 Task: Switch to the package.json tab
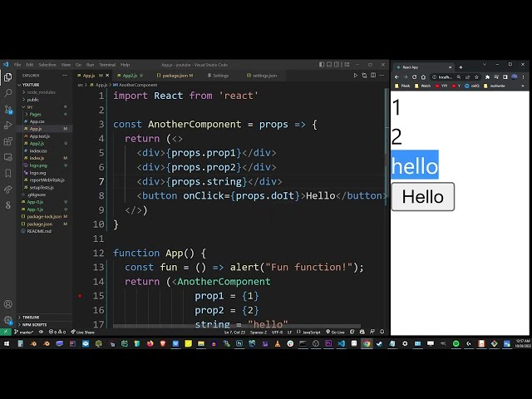pyautogui.click(x=175, y=76)
